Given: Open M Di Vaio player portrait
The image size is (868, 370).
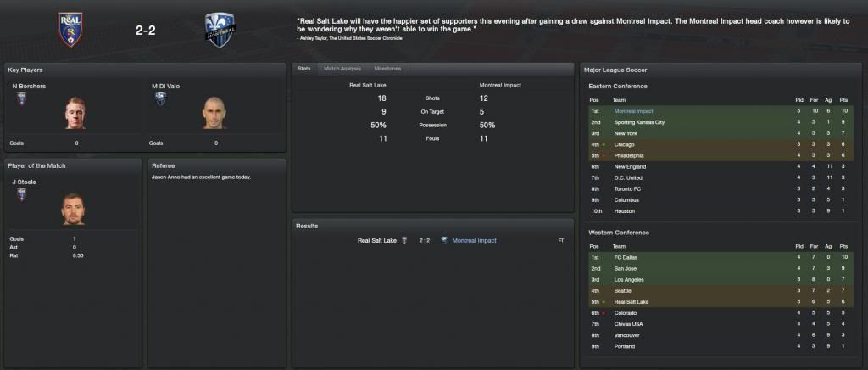Looking at the screenshot, I should point(214,113).
